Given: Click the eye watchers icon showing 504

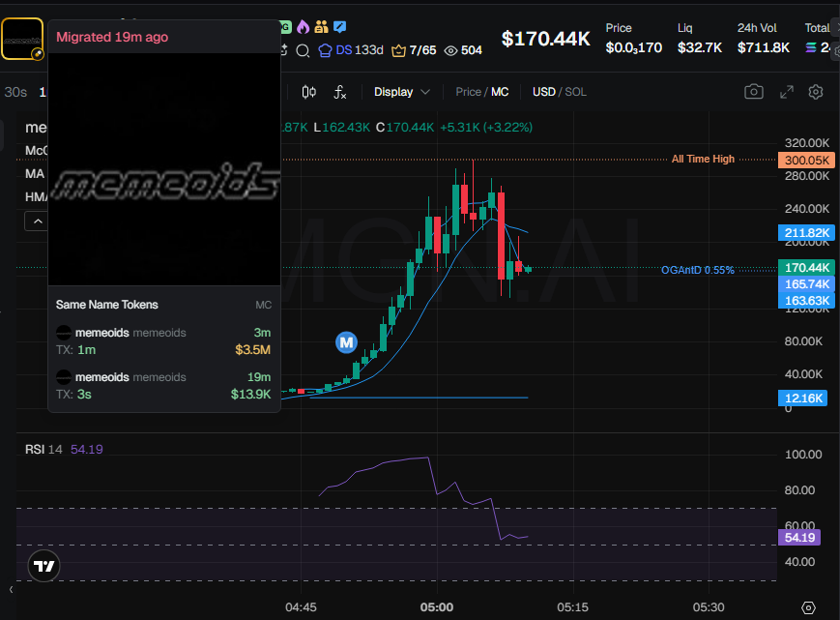Looking at the screenshot, I should tap(451, 50).
